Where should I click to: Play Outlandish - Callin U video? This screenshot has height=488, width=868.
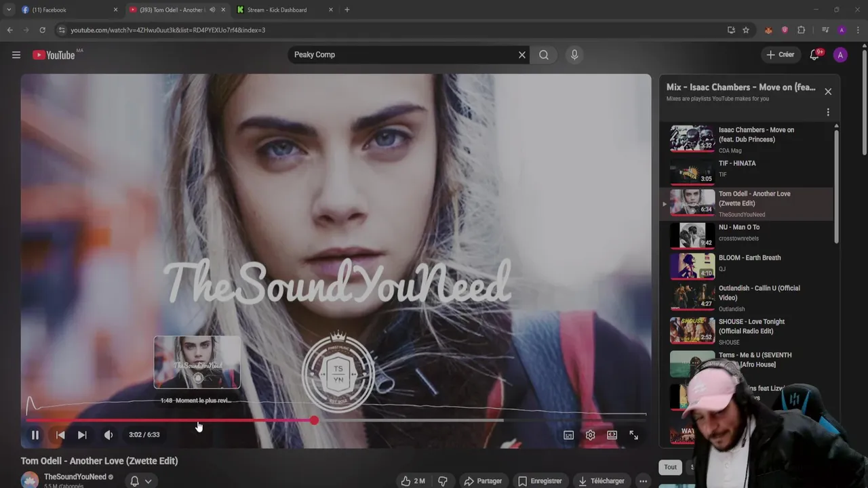coord(746,298)
